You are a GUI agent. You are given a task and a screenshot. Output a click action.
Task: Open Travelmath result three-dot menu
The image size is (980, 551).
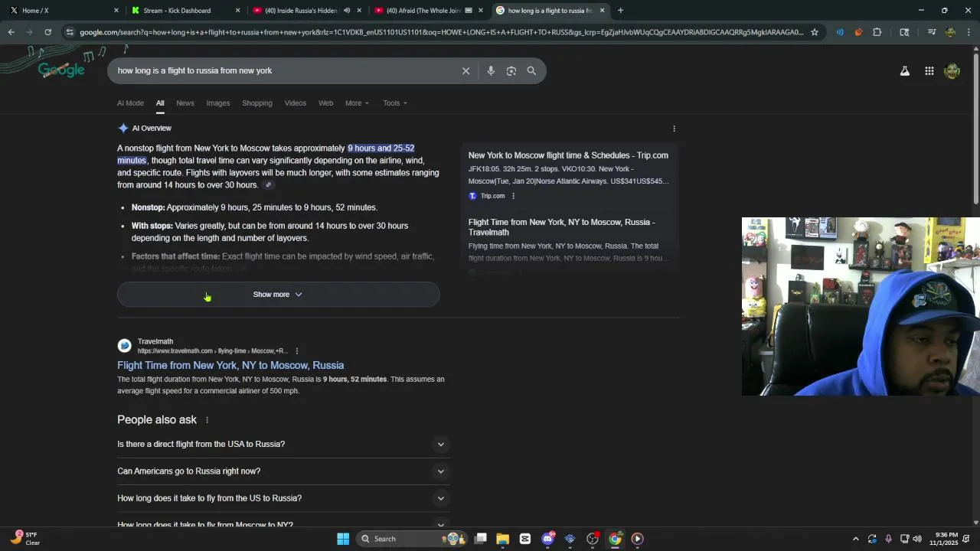tap(296, 351)
